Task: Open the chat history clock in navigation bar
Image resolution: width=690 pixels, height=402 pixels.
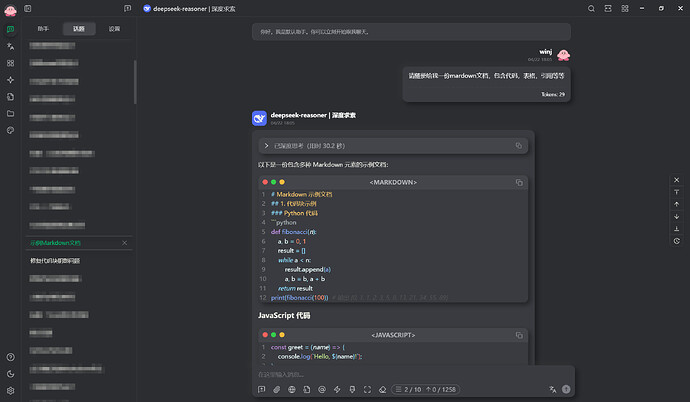Action: [x=677, y=241]
